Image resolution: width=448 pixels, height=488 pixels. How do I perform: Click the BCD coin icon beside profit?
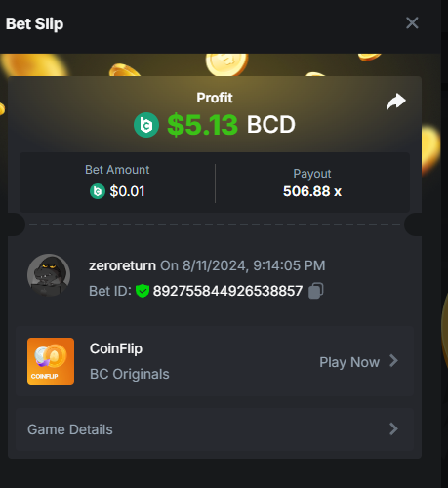click(x=146, y=125)
